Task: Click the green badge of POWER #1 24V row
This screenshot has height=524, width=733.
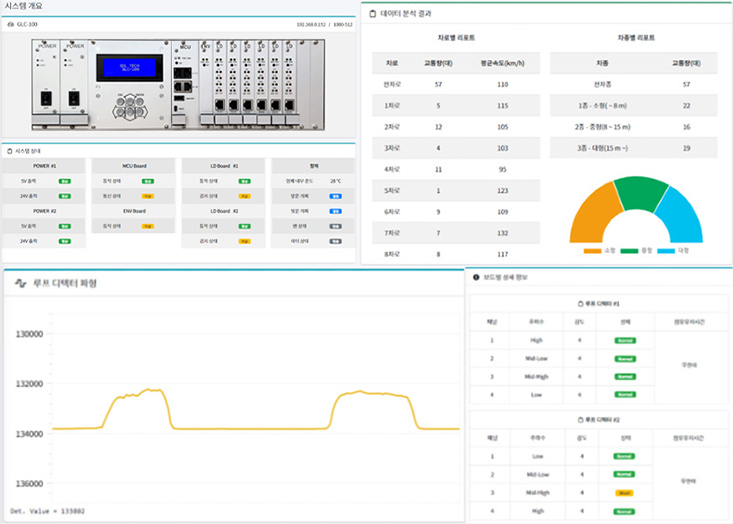Action: [x=65, y=196]
